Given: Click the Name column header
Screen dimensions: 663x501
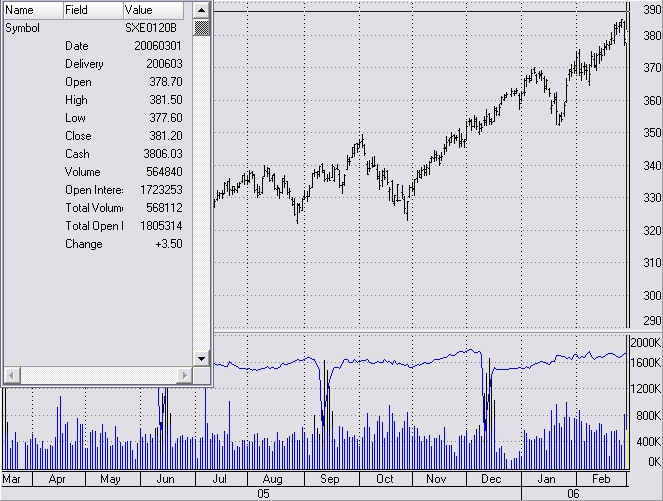Looking at the screenshot, I should point(30,9).
